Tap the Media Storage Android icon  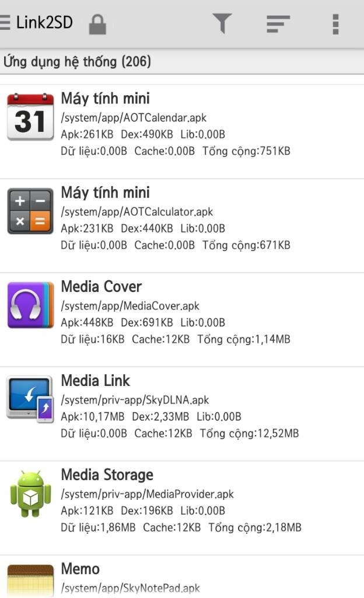30,493
